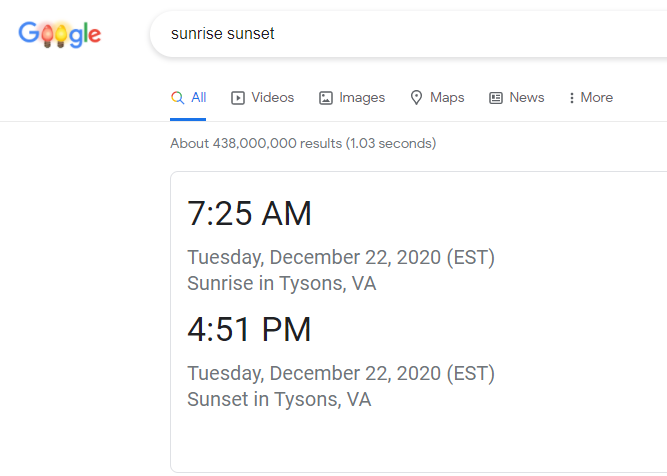Viewport: 667px width, 476px height.
Task: Click the 'About 438,000,000 results' text
Action: (x=302, y=143)
